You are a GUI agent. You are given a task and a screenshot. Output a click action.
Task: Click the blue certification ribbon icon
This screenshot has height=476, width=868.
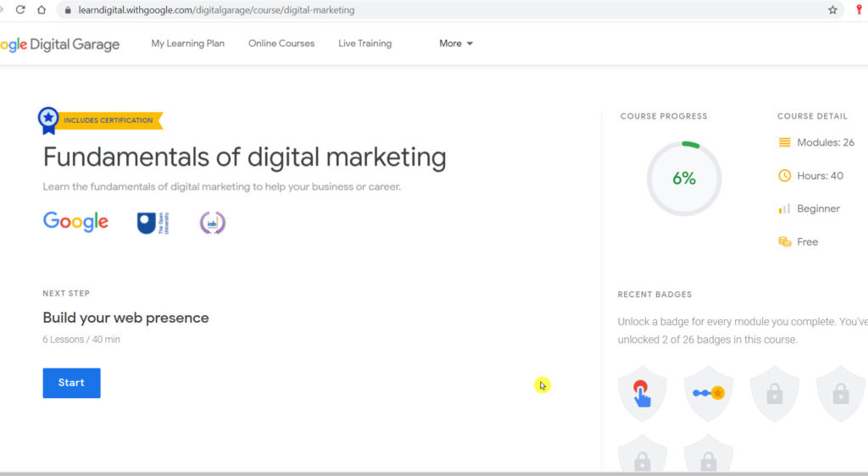point(49,120)
